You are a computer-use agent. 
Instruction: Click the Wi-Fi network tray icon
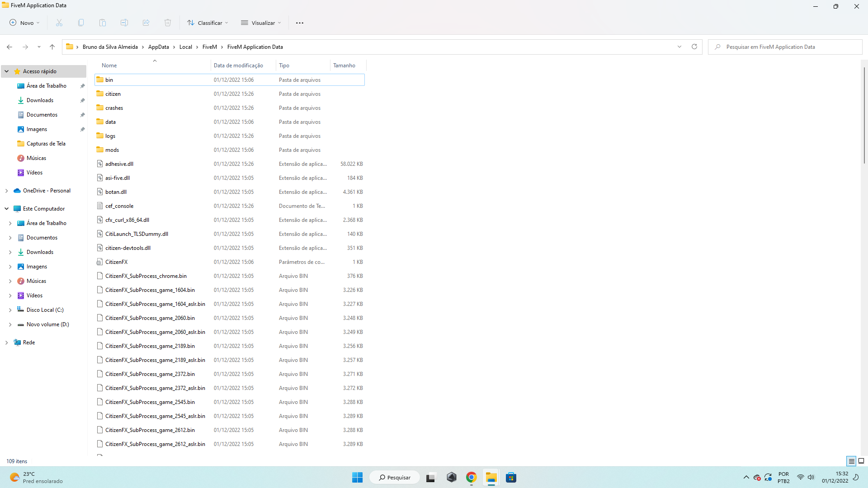coord(801,477)
